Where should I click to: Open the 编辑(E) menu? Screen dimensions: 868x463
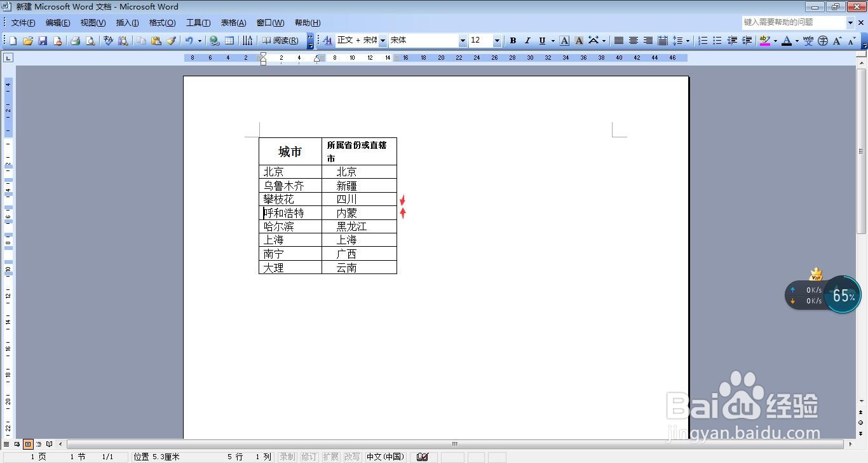point(58,23)
